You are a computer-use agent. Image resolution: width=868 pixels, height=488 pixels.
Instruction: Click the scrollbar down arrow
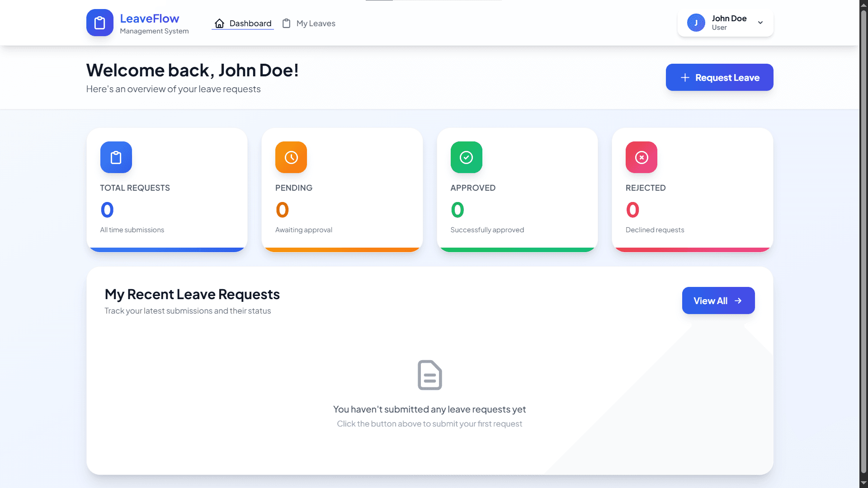click(x=863, y=483)
